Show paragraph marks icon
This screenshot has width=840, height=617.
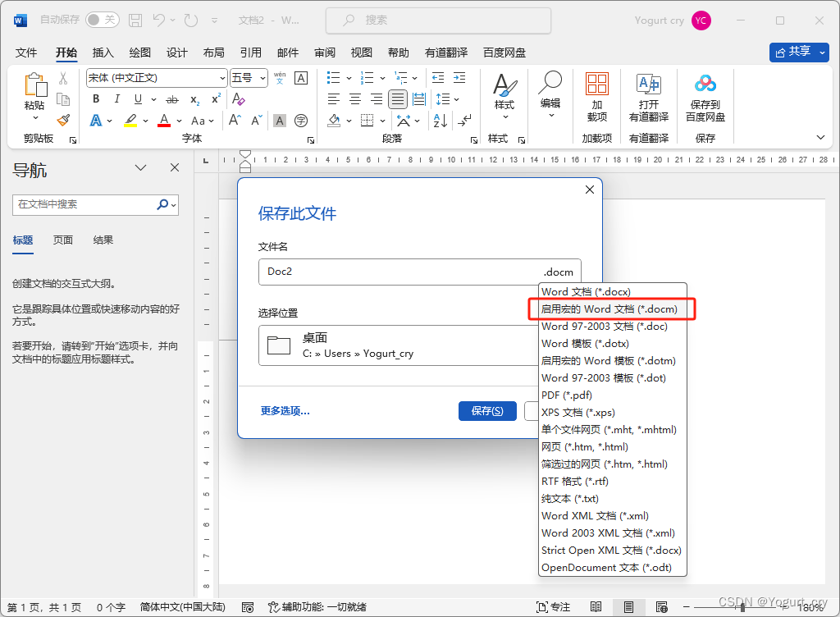464,121
